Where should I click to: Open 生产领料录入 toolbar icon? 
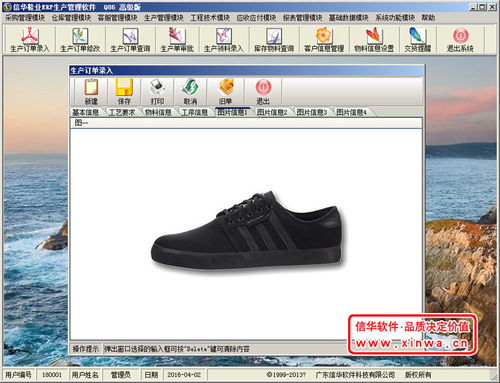pos(224,39)
